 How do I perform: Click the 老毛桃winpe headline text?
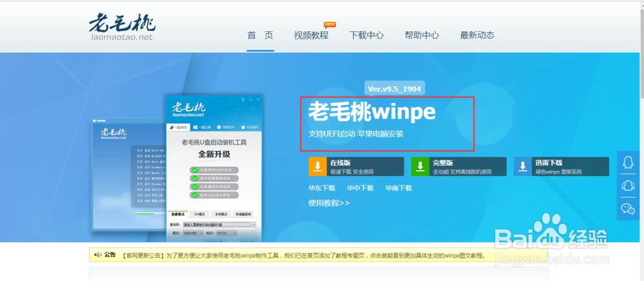point(372,112)
